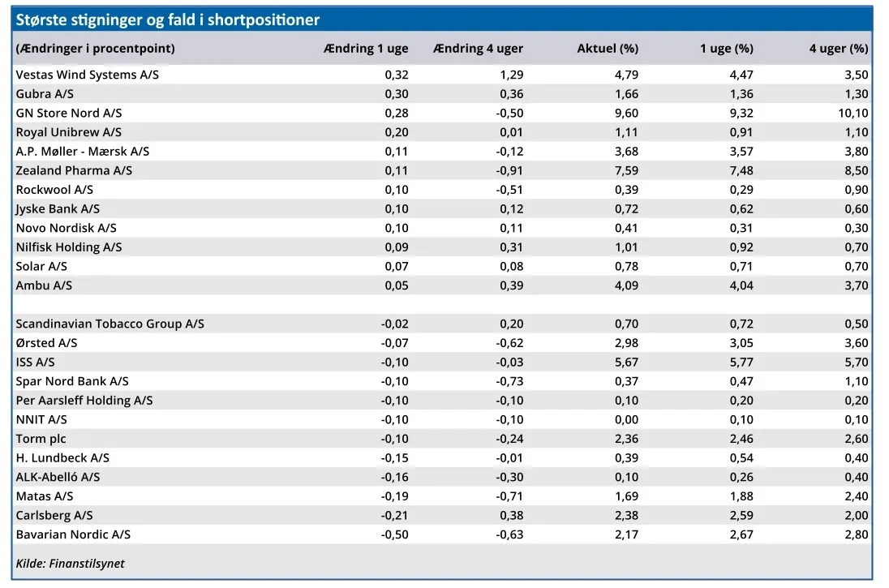Click the 'Ændring 1 uge' column header

coord(365,49)
